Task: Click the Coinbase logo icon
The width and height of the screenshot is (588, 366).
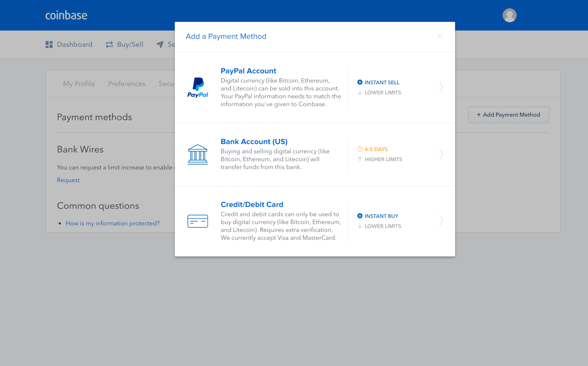Action: click(67, 16)
